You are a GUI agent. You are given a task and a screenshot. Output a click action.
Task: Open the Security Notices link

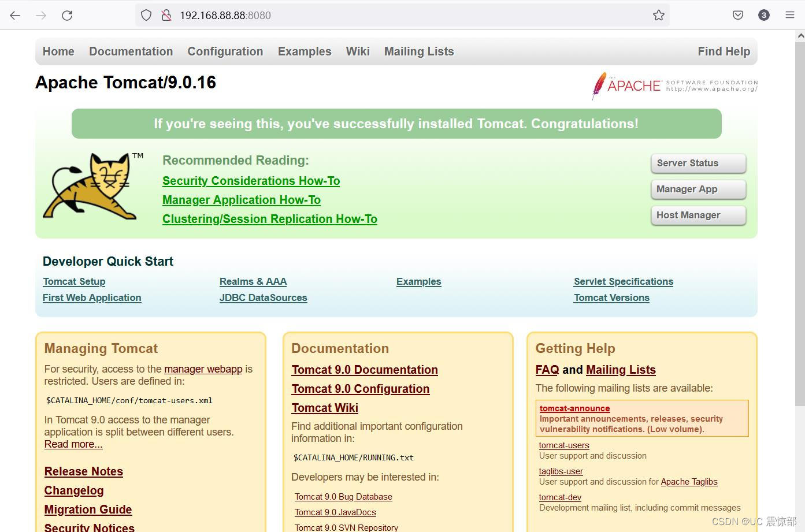90,527
